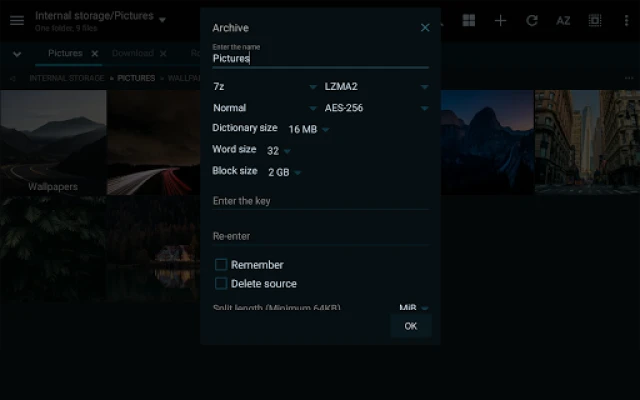Image resolution: width=640 pixels, height=400 pixels.
Task: Focus the Re-enter password field
Action: click(320, 236)
